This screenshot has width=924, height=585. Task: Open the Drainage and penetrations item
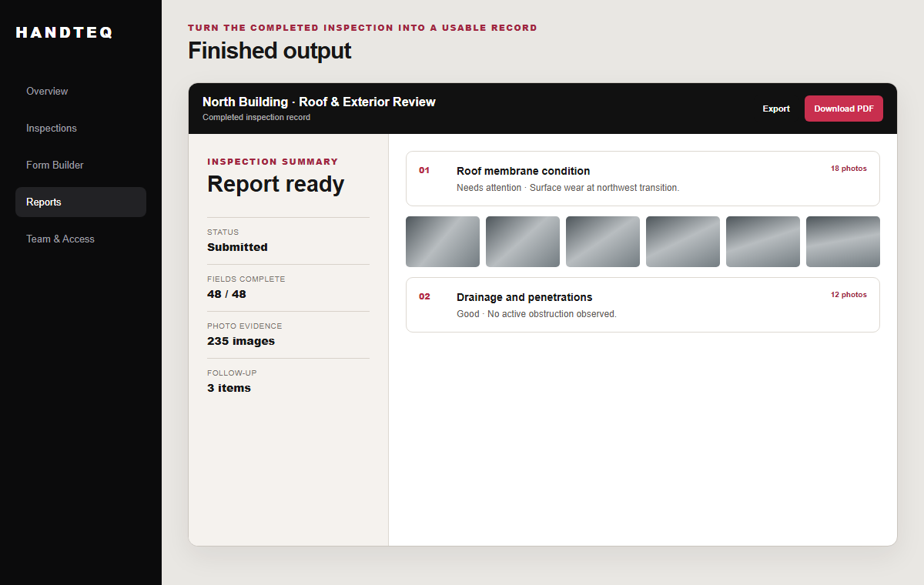point(643,305)
